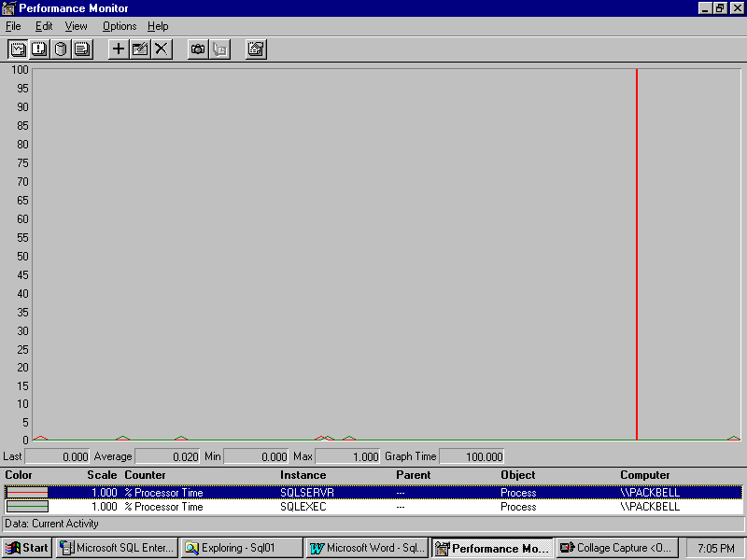
Task: Open the View menu
Action: pyautogui.click(x=77, y=26)
